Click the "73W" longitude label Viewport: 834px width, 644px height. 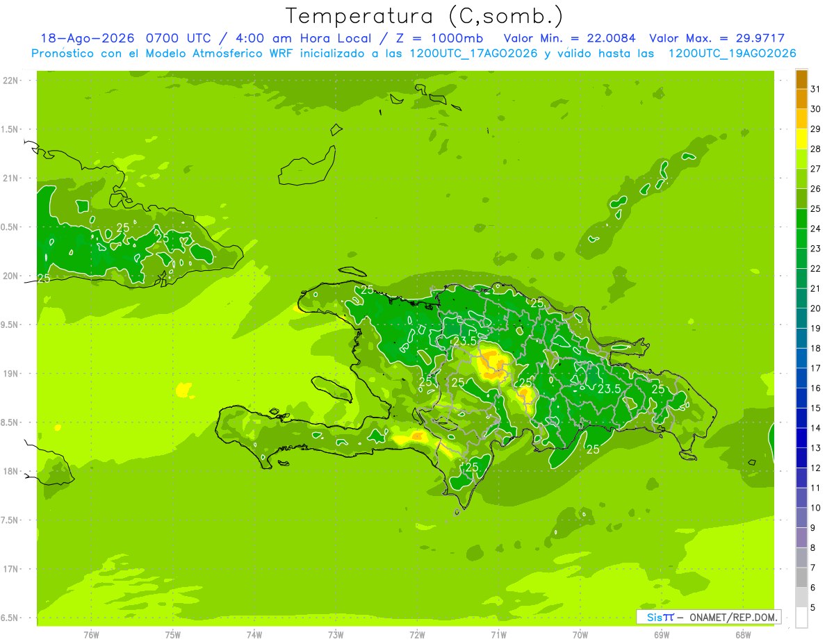point(336,634)
